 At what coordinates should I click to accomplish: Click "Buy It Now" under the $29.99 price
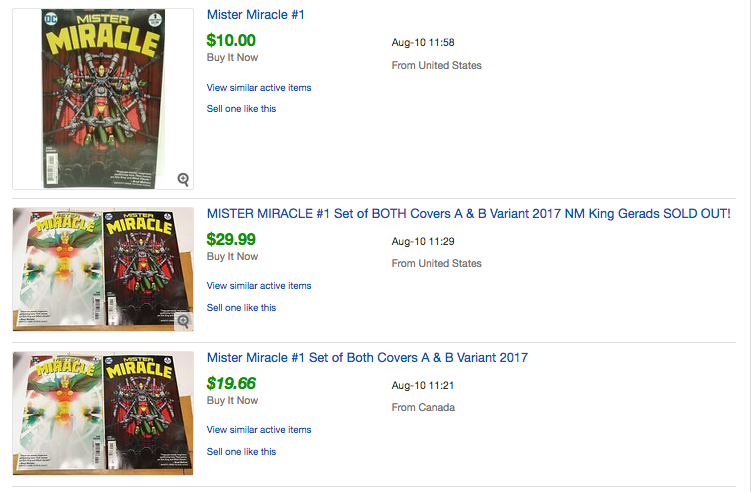coord(232,257)
